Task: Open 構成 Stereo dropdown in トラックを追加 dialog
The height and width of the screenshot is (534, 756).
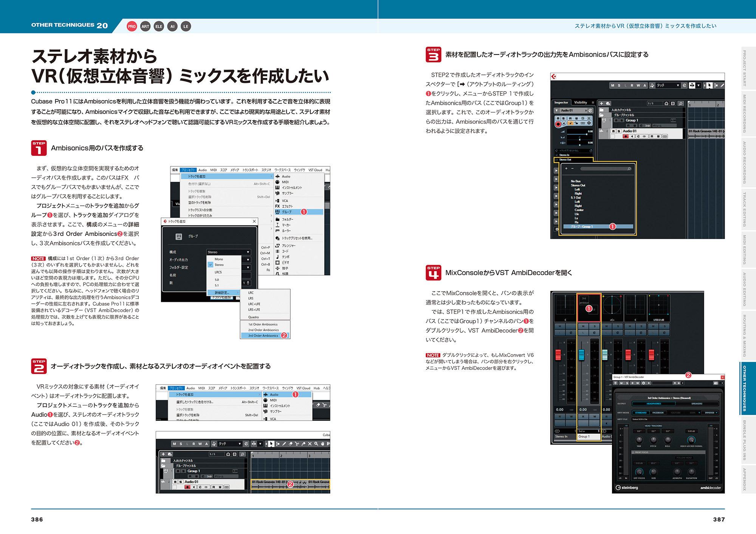Action: click(229, 252)
